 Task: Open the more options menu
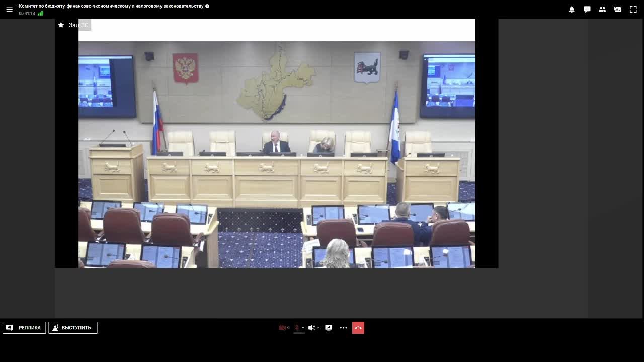[x=343, y=328]
